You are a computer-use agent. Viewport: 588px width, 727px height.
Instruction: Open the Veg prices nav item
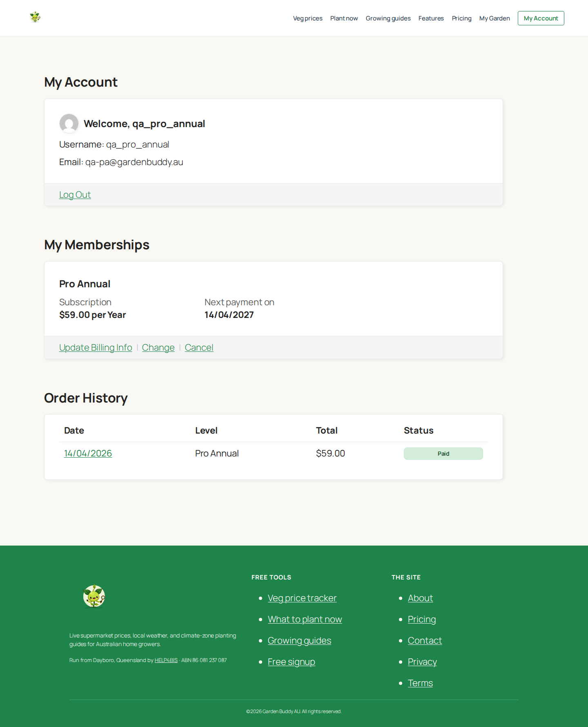(307, 18)
